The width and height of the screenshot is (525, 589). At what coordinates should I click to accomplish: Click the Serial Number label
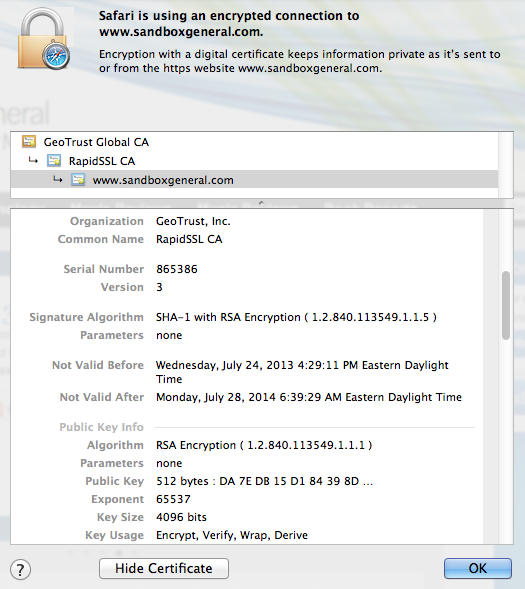click(x=104, y=269)
